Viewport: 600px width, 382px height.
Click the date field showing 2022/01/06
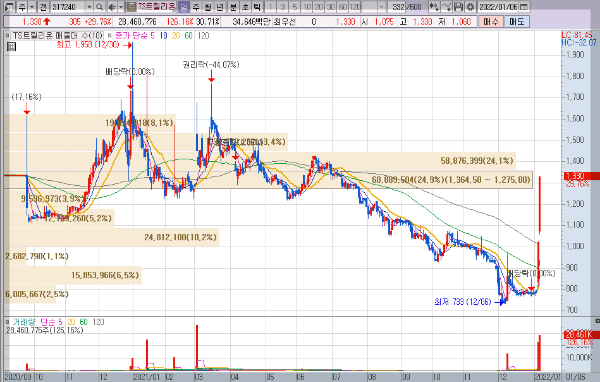499,7
